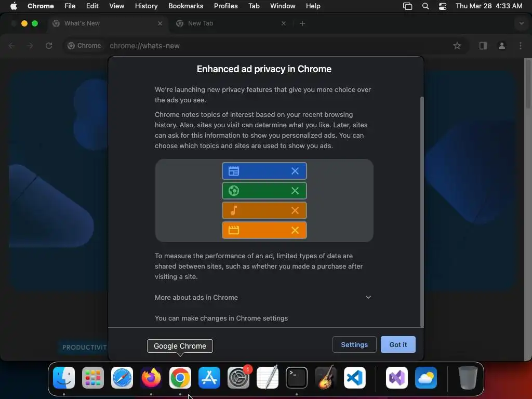Open Firefox from the dock
This screenshot has height=399, width=532.
151,378
